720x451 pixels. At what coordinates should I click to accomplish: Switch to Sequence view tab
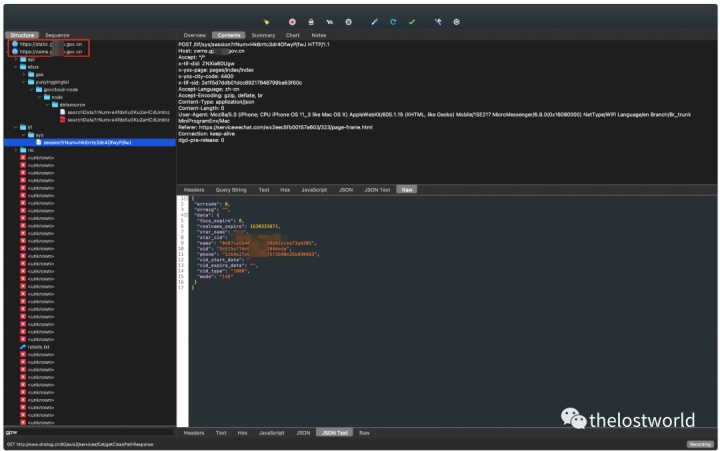[57, 35]
